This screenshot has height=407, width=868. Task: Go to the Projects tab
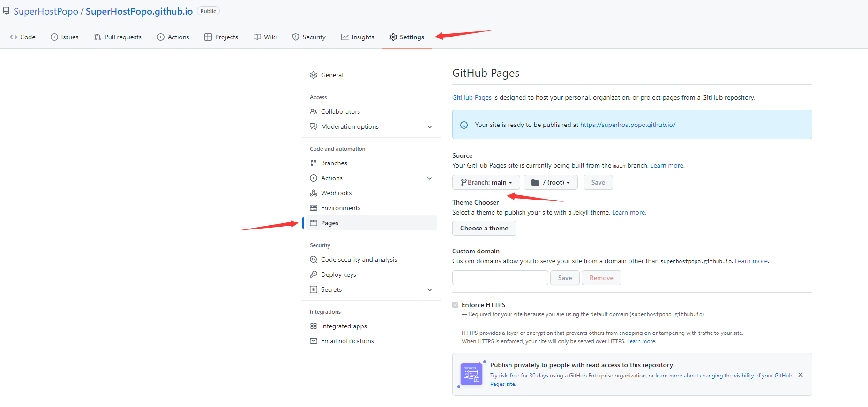(221, 37)
